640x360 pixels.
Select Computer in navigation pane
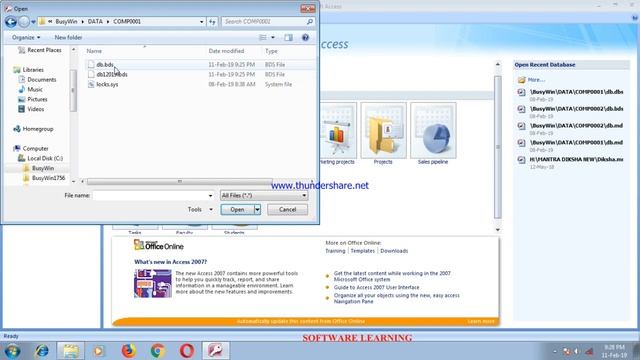(35, 149)
